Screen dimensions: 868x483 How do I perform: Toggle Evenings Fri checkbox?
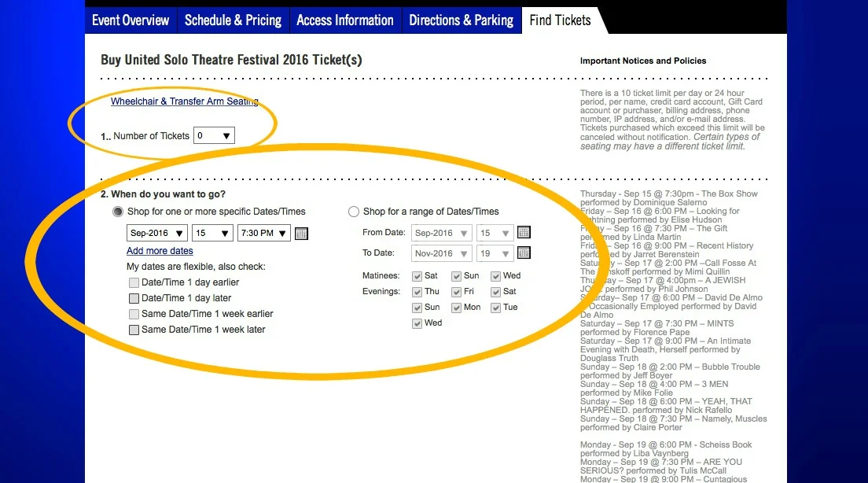457,292
